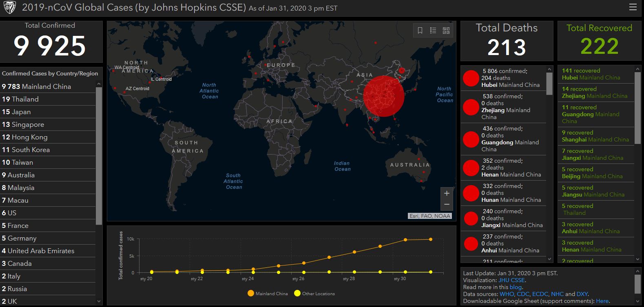Select the red circle beside Anhui deaths row
This screenshot has height=307, width=644.
click(x=471, y=244)
